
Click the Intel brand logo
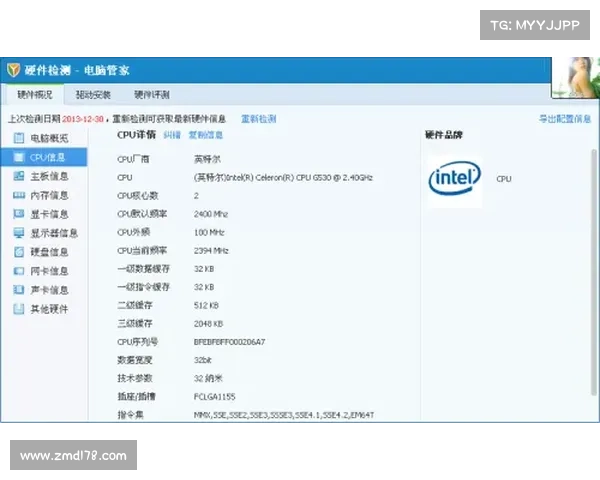point(455,178)
